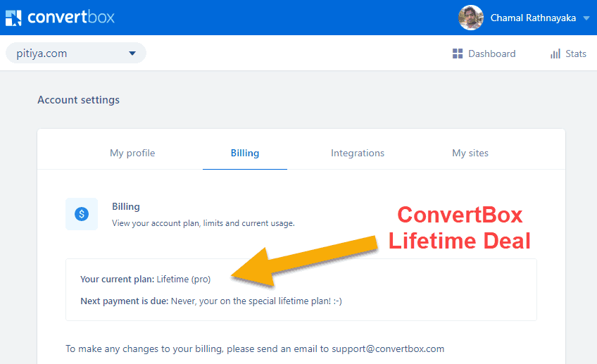Screen dimensions: 597x364
Task: Click the blue dollar billing icon
Action: pyautogui.click(x=82, y=214)
